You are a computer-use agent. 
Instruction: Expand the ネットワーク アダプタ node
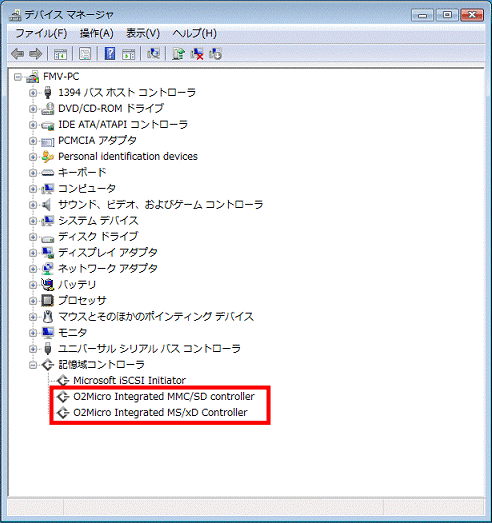(x=33, y=269)
